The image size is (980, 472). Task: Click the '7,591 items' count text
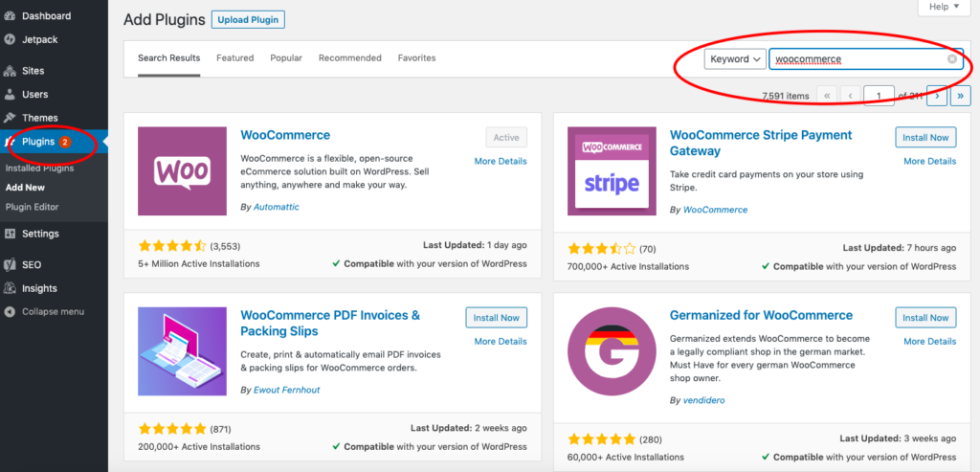pyautogui.click(x=786, y=97)
